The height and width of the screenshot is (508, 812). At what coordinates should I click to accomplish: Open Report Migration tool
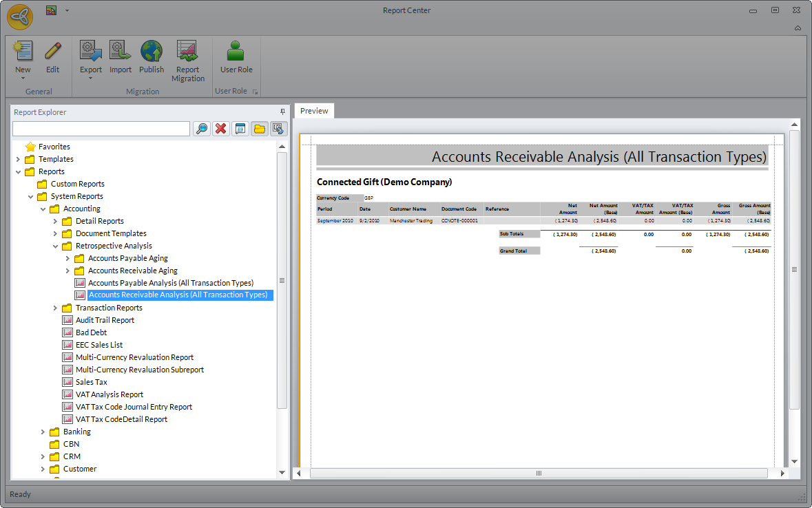point(188,52)
